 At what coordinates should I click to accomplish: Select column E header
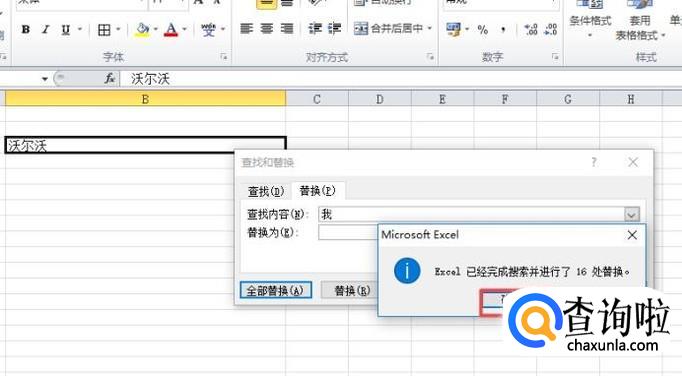[x=442, y=99]
